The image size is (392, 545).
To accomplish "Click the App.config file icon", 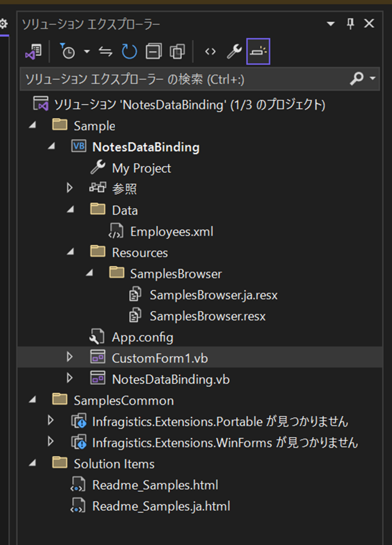I will (98, 337).
